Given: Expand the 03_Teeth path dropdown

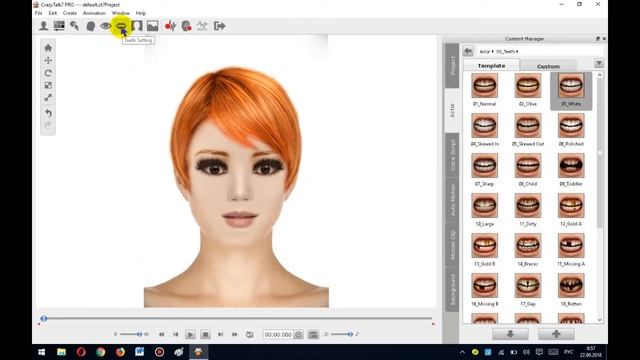Looking at the screenshot, I should 517,51.
